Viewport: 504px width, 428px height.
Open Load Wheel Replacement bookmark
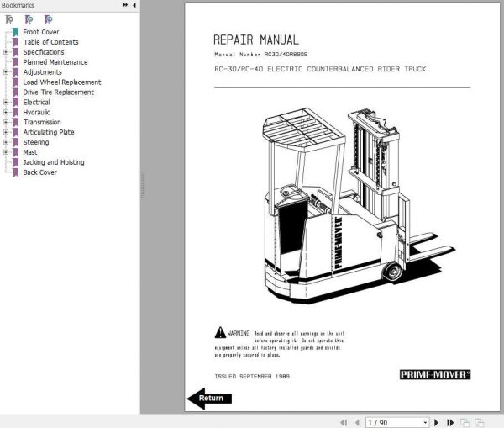pyautogui.click(x=61, y=82)
